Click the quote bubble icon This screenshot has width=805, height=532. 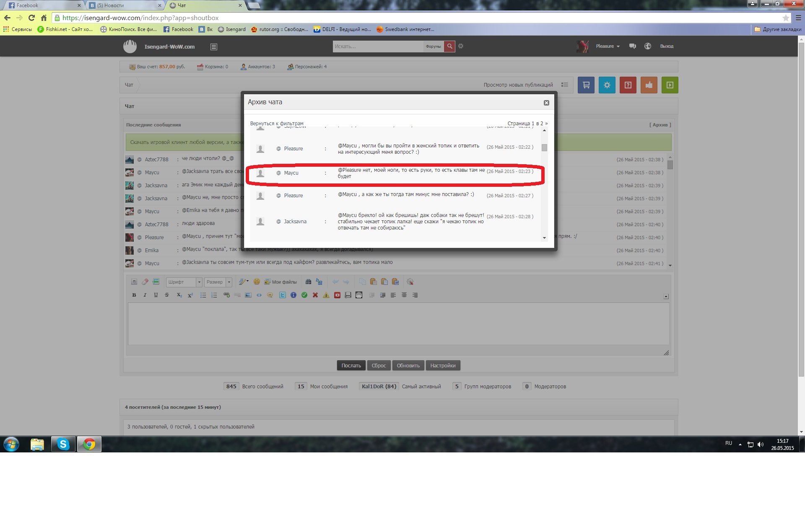click(x=270, y=295)
